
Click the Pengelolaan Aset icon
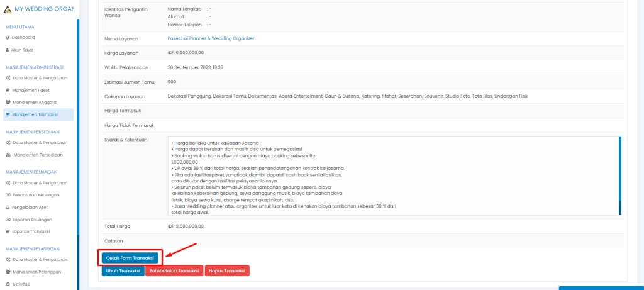tap(8, 207)
